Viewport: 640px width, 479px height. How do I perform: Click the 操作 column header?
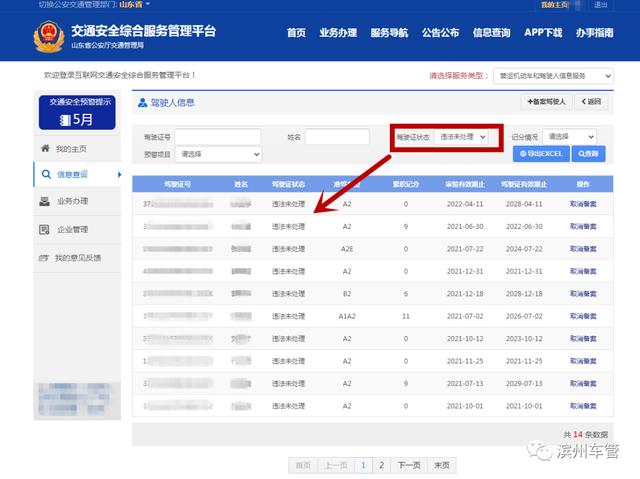coord(583,184)
